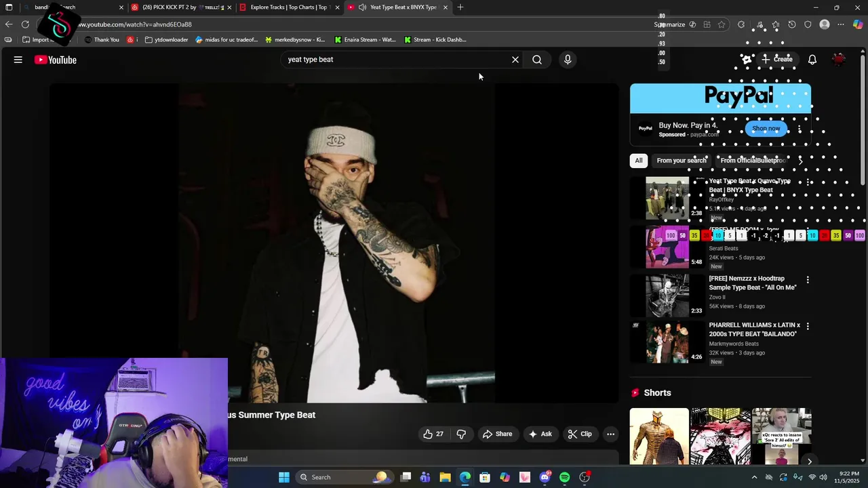868x488 pixels.
Task: Open File Explorer from taskbar
Action: point(445,477)
